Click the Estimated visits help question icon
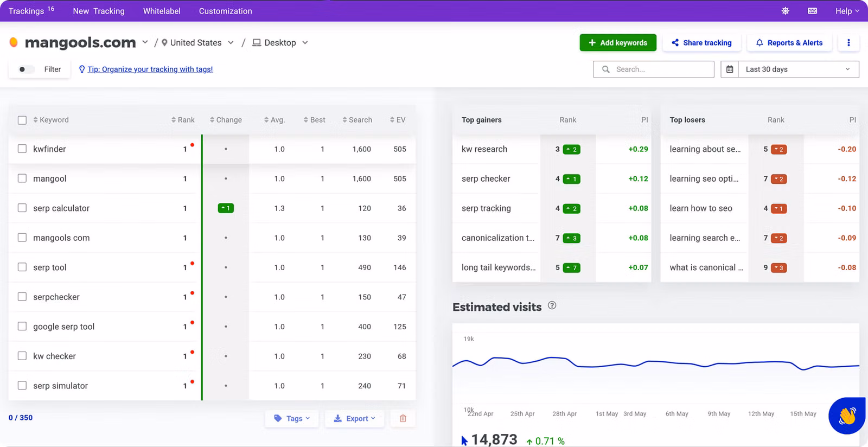The width and height of the screenshot is (868, 447). pos(552,305)
